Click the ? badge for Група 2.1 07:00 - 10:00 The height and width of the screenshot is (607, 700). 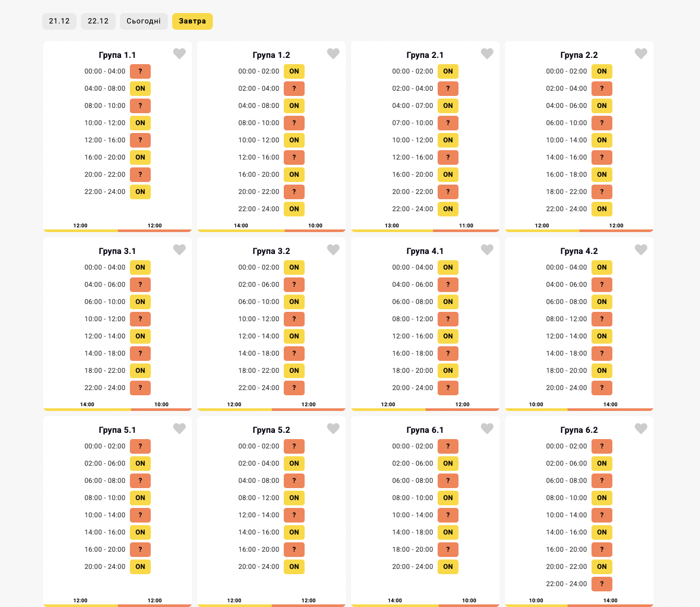(448, 123)
